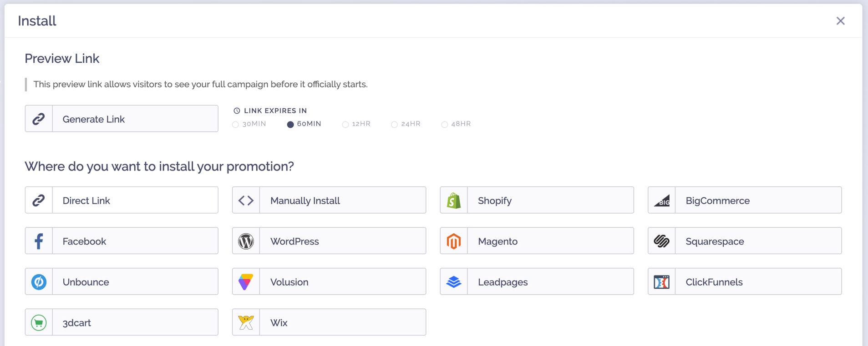Click the ClickFunnels logo icon
Screen dimensions: 868x346
(x=661, y=282)
